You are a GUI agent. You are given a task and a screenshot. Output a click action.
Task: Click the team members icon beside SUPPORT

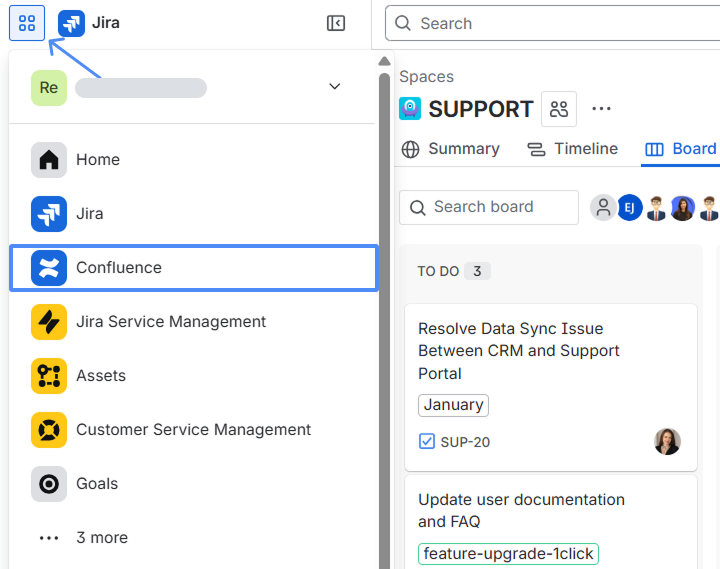559,109
